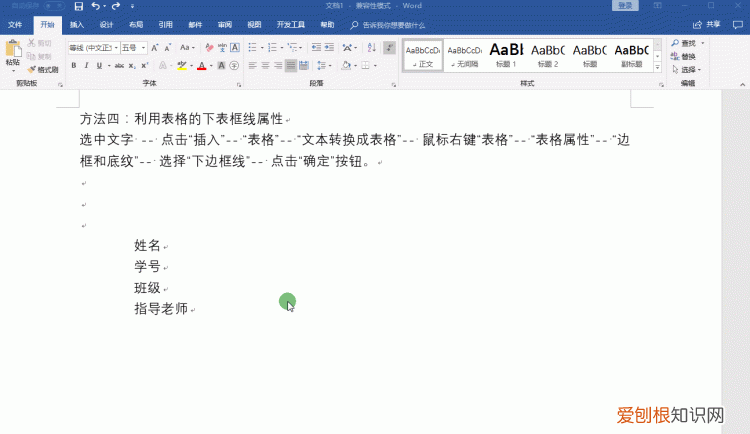This screenshot has height=434, width=750.
Task: Collapse the ribbon with the chevron
Action: click(742, 85)
